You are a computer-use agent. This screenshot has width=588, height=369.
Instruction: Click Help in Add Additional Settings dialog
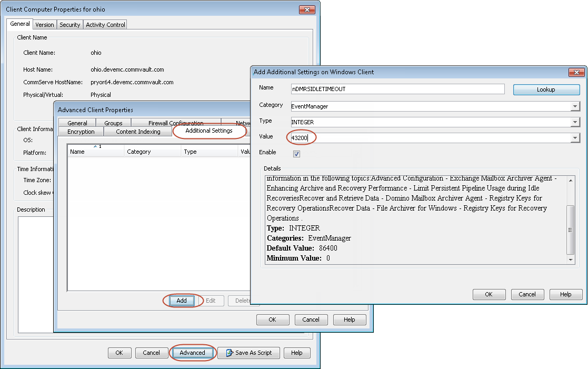pyautogui.click(x=565, y=294)
